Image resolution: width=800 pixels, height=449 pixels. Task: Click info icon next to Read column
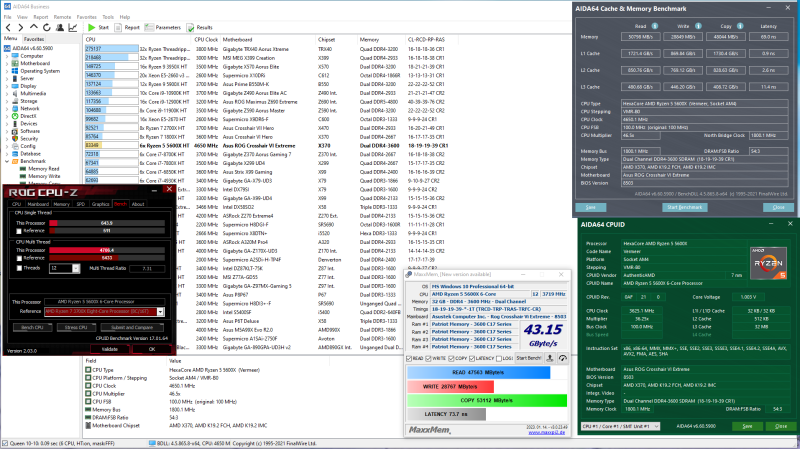click(655, 26)
